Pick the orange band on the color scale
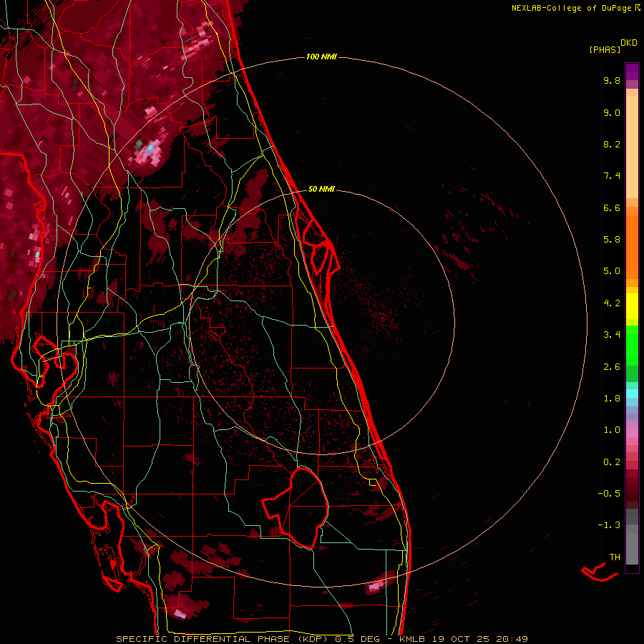Image resolution: width=644 pixels, height=644 pixels. pyautogui.click(x=632, y=246)
